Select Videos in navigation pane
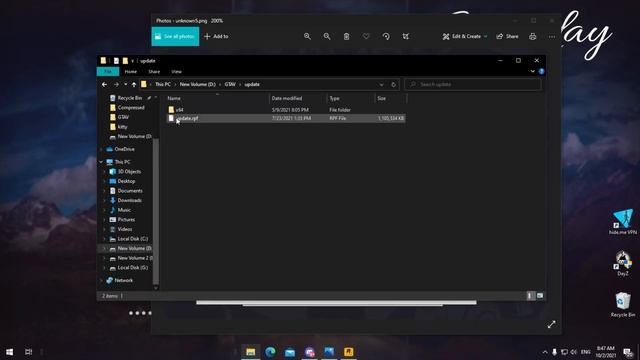 124,229
